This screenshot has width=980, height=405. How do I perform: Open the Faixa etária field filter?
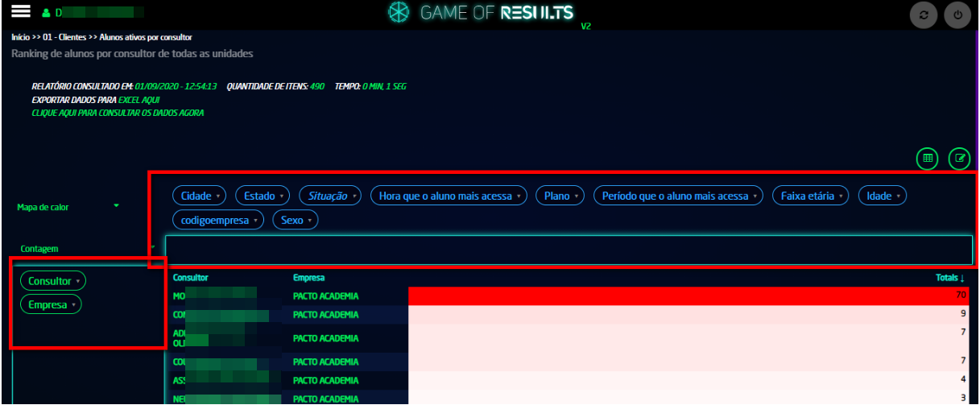pyautogui.click(x=810, y=196)
